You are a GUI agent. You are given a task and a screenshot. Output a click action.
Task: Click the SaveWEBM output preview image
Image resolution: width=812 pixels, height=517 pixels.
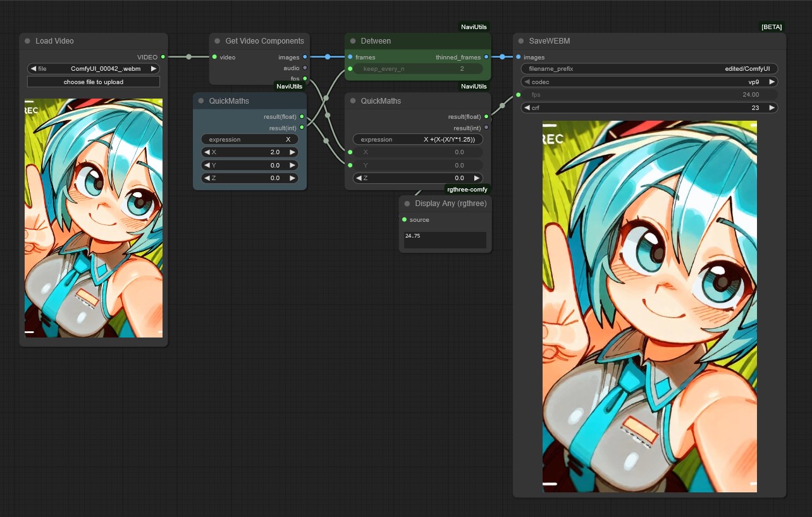[x=649, y=307]
